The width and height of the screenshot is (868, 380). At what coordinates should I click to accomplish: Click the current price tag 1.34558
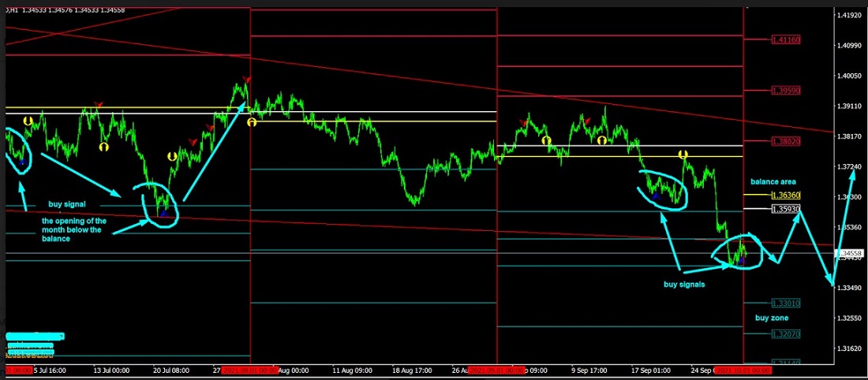click(x=851, y=253)
